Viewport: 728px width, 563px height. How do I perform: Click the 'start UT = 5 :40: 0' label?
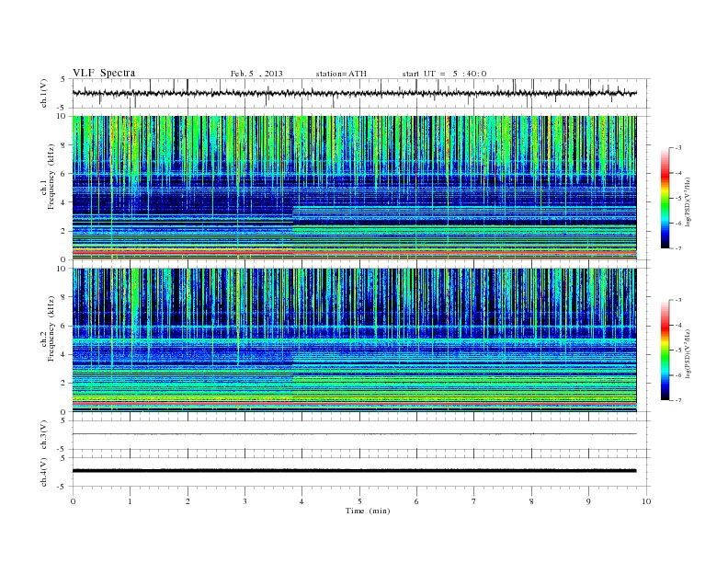pos(444,74)
